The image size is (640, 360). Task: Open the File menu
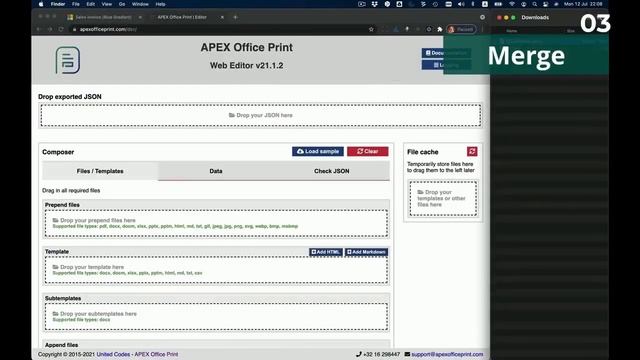click(76, 4)
